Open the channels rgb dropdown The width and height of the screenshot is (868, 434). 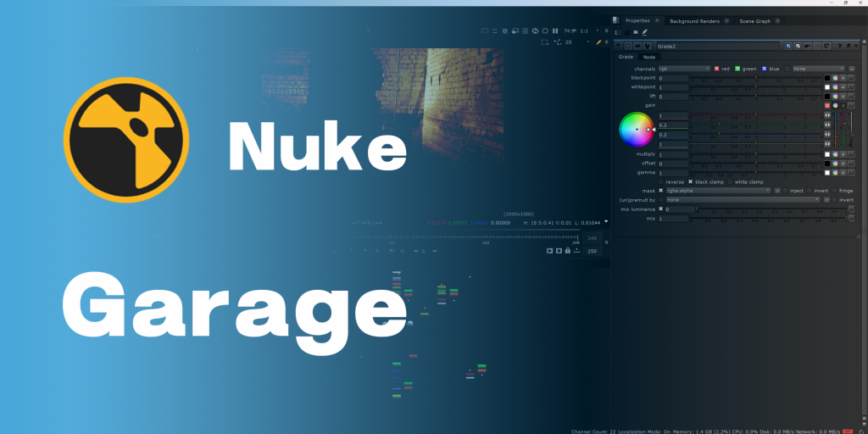684,69
